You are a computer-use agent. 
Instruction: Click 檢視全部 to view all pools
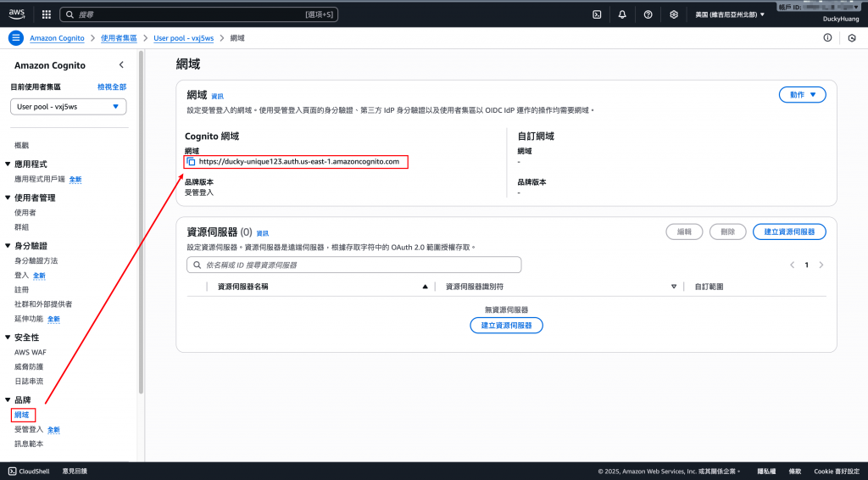[112, 87]
